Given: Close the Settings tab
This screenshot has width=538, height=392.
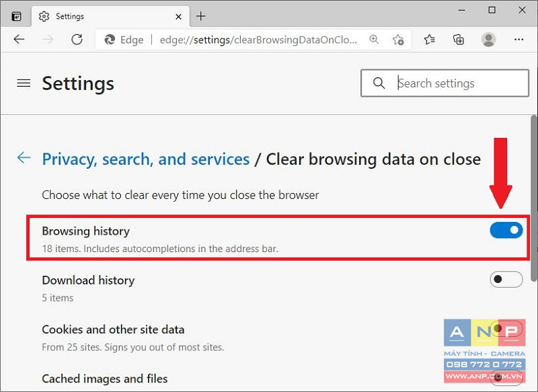Looking at the screenshot, I should (x=178, y=16).
